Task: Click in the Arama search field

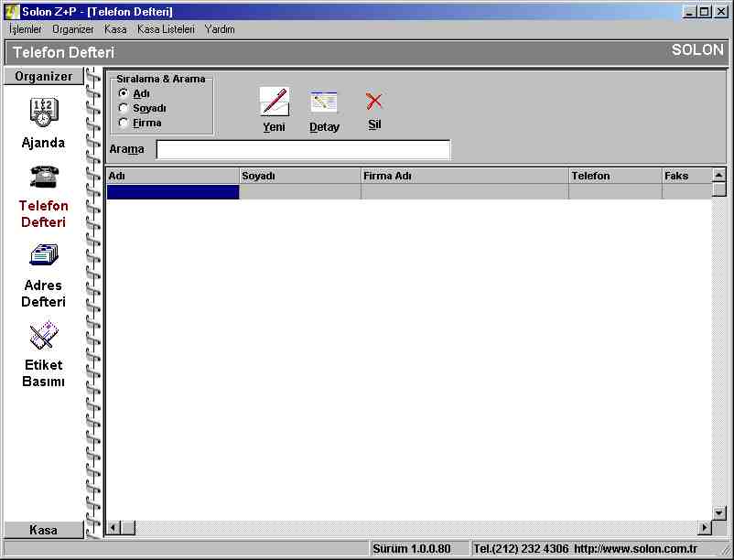Action: click(303, 150)
